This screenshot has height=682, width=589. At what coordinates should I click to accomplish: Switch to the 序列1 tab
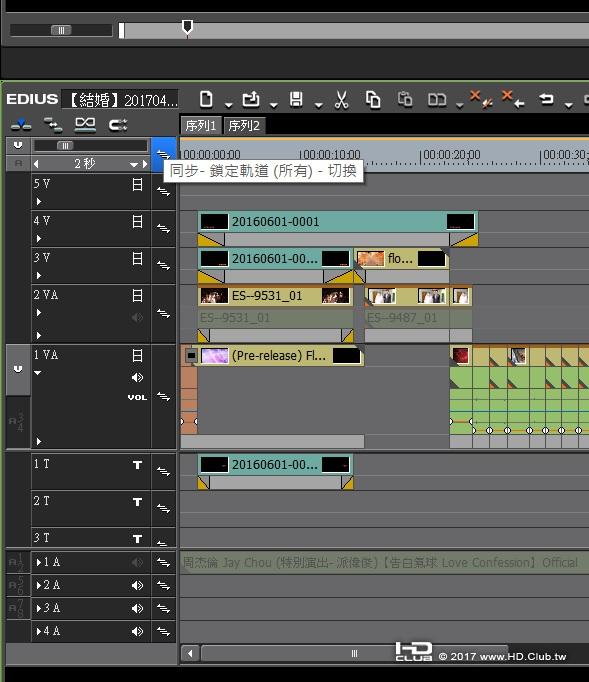pos(201,126)
